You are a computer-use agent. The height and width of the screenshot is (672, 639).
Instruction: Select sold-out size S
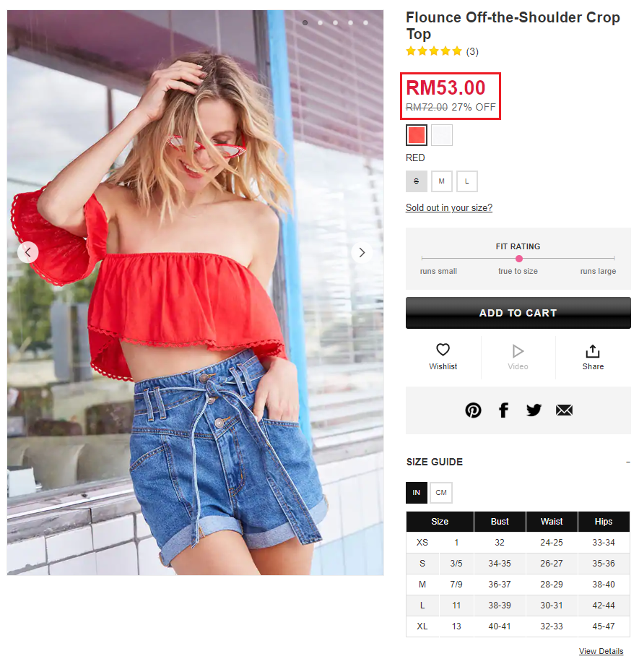click(417, 181)
